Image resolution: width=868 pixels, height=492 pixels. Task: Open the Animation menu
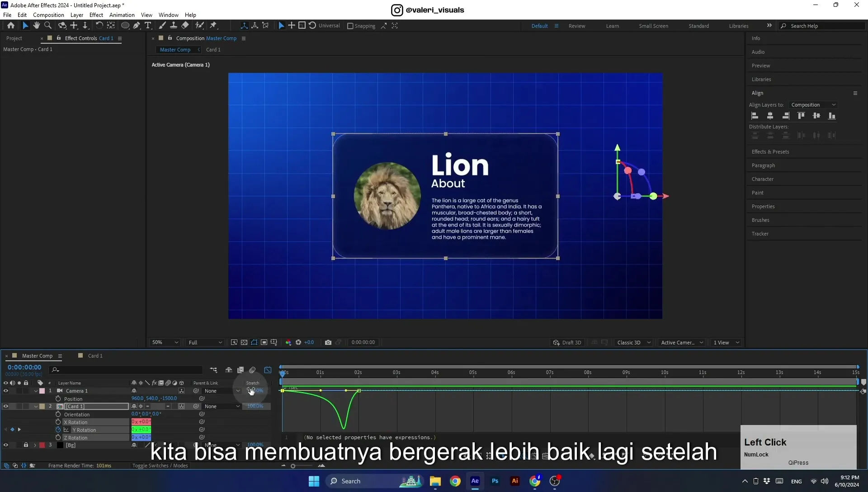pos(122,15)
